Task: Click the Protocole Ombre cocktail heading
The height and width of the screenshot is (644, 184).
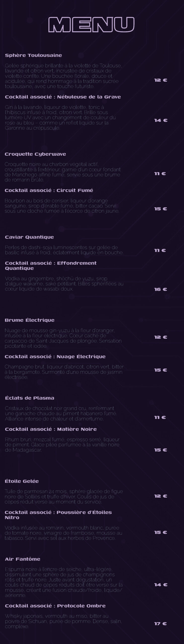Action: (55, 606)
